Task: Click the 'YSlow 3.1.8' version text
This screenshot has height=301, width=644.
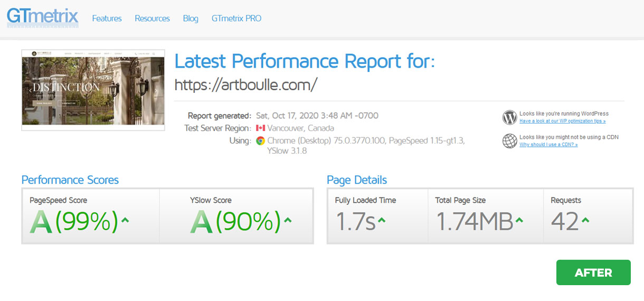Action: (287, 151)
